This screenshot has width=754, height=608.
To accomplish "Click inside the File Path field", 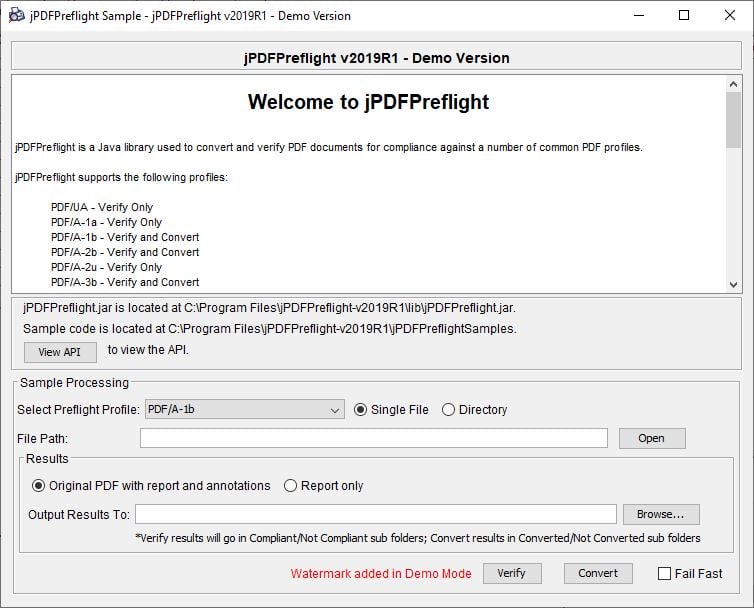I will pos(374,439).
